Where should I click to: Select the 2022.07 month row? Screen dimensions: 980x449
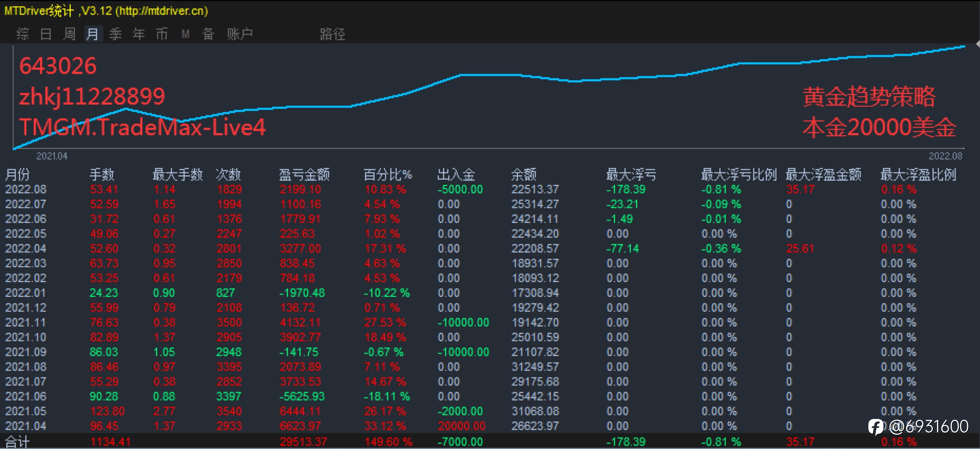tap(490, 204)
